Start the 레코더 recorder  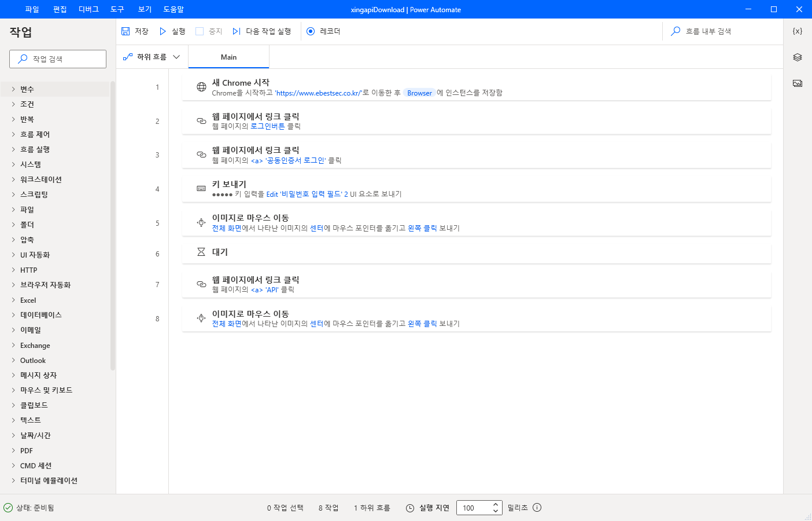(311, 31)
